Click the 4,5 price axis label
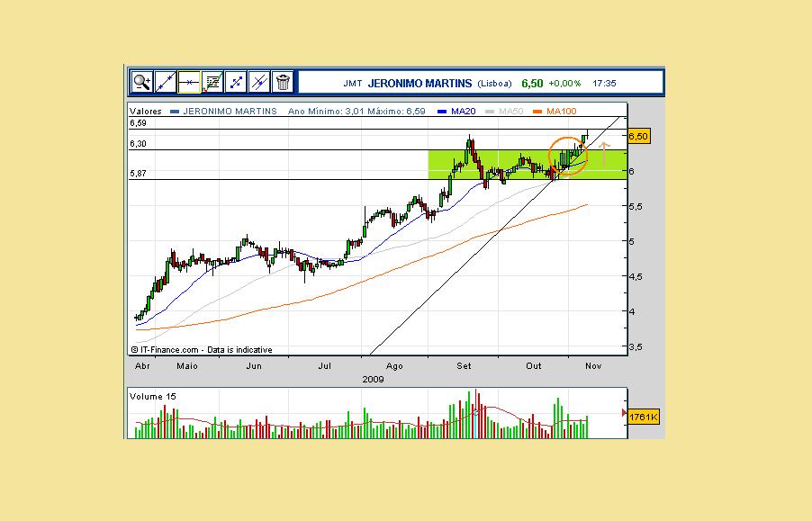Viewport: 812px width, 521px height. [636, 277]
